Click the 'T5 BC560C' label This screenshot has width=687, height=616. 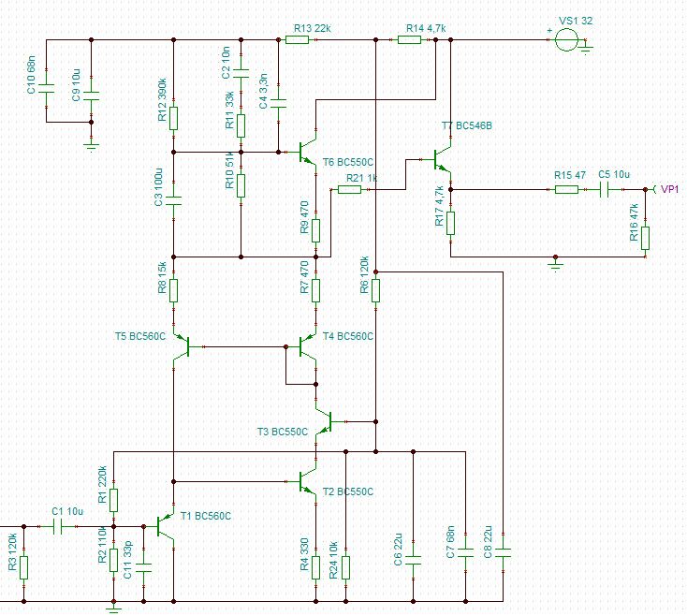(x=140, y=336)
